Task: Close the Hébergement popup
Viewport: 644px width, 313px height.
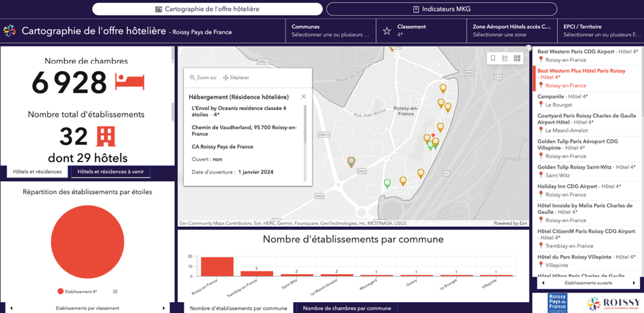Action: coord(303,96)
